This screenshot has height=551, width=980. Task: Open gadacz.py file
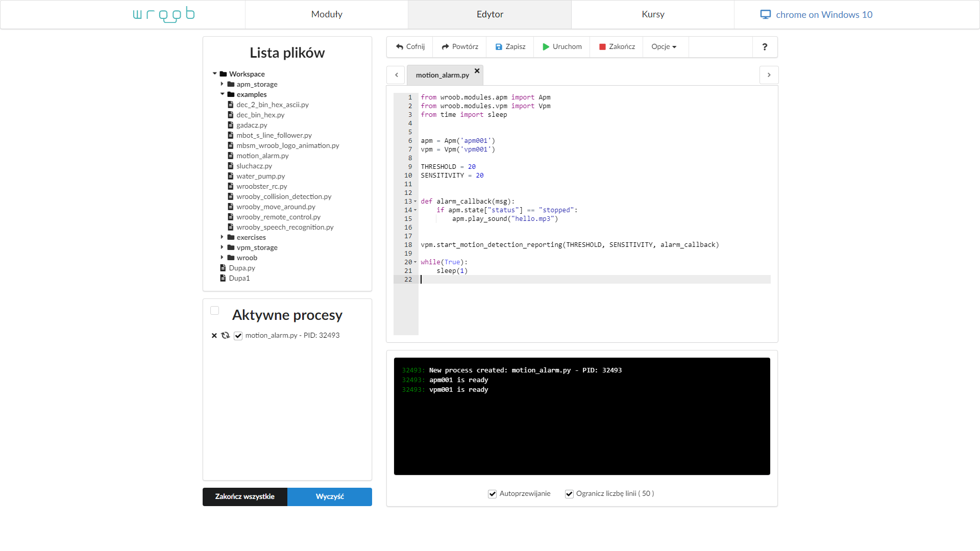[252, 125]
